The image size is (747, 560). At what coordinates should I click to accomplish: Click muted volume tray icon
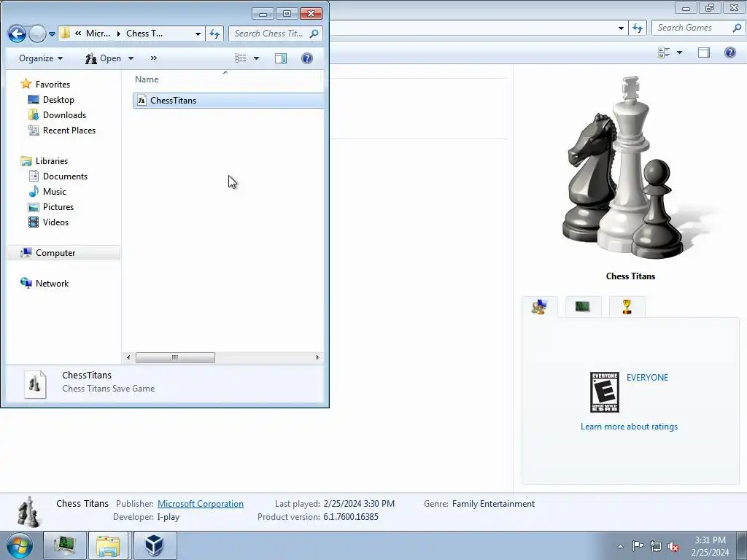[x=673, y=547]
